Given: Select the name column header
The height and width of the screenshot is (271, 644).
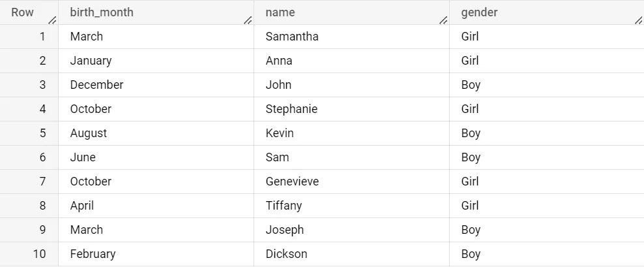Looking at the screenshot, I should point(280,12).
